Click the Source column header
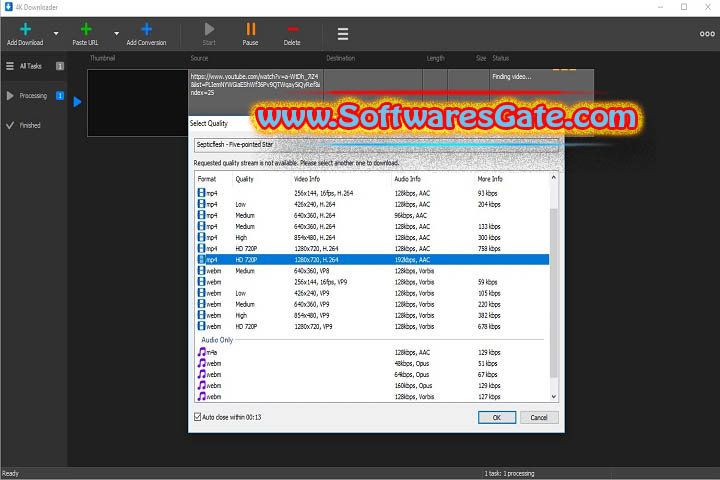 199,58
